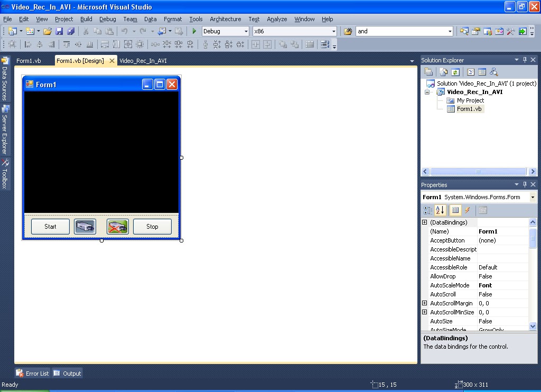Image resolution: width=541 pixels, height=392 pixels.
Task: Toggle the auto-hide pin of Solution Explorer
Action: click(x=525, y=60)
